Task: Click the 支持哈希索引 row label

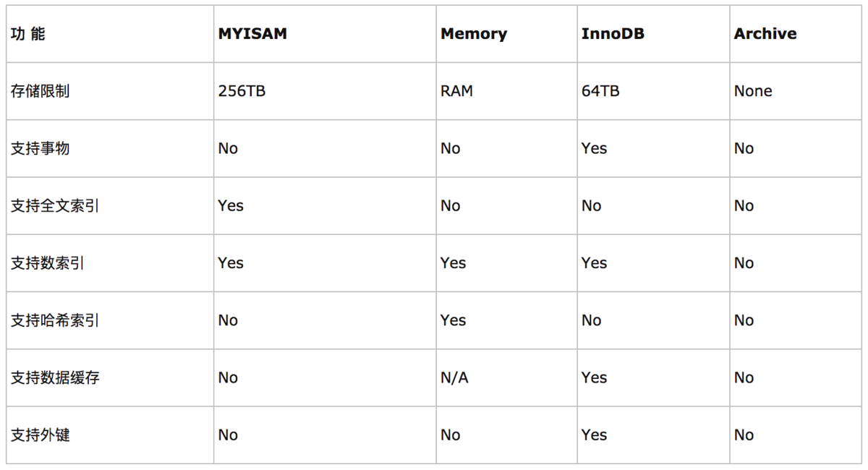Action: [55, 320]
